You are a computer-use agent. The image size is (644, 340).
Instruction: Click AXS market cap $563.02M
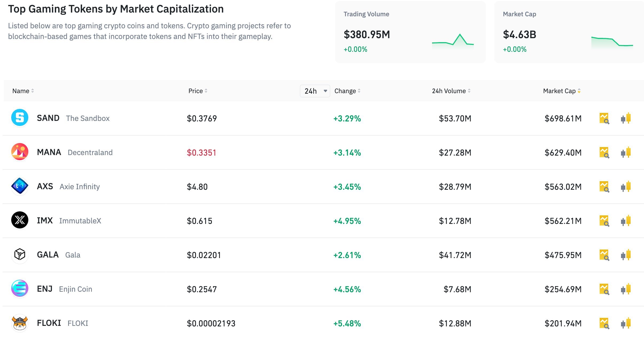pyautogui.click(x=563, y=187)
